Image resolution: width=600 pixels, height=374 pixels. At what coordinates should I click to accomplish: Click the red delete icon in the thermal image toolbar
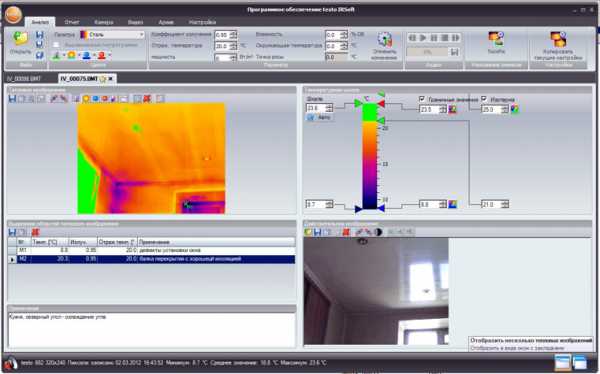pos(147,99)
